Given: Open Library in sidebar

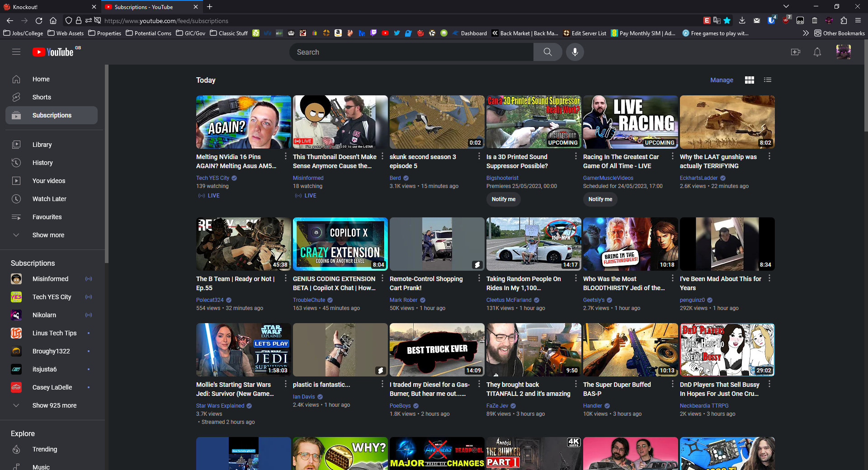Looking at the screenshot, I should 52,145.
